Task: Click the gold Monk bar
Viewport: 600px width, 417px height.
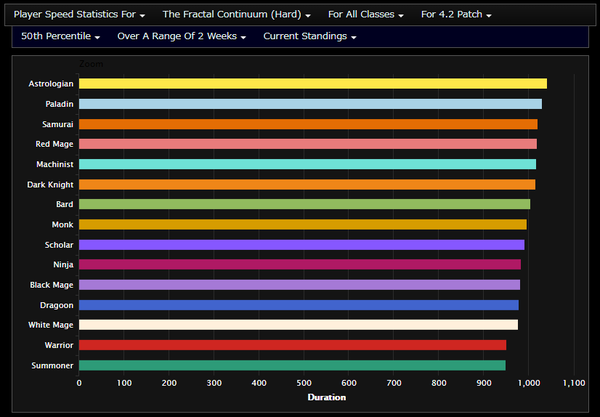Action: tap(303, 225)
